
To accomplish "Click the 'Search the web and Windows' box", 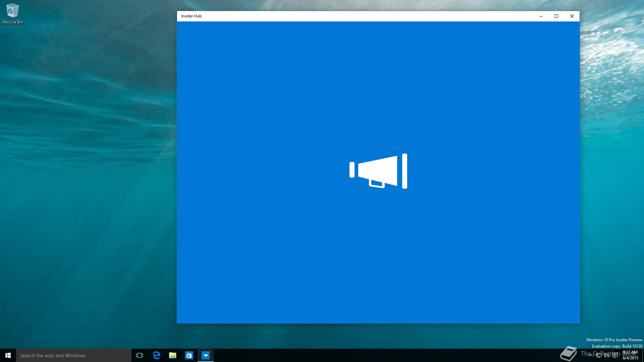I will pos(74,355).
